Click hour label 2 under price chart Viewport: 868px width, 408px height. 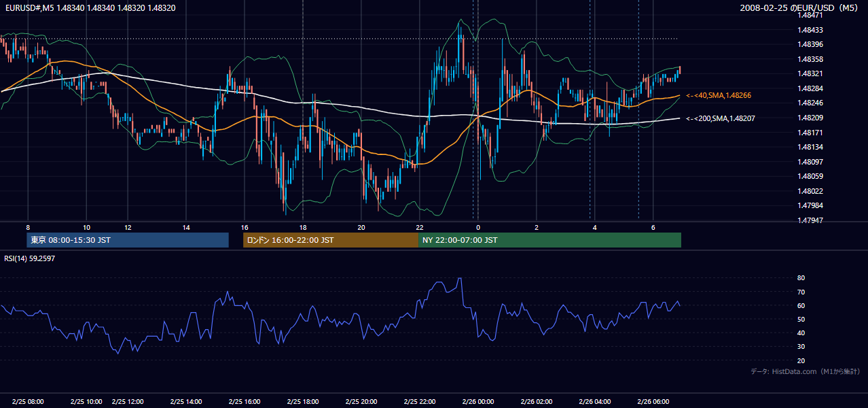point(537,227)
